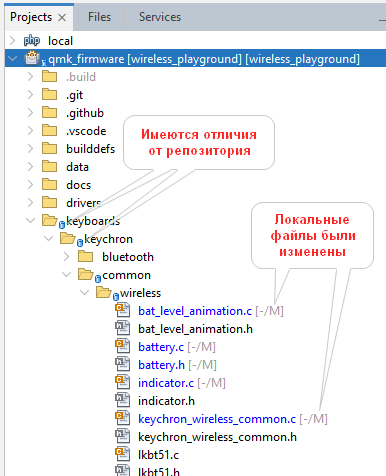The height and width of the screenshot is (476, 386).
Task: Click the folder icon of bluetooth
Action: tap(86, 257)
